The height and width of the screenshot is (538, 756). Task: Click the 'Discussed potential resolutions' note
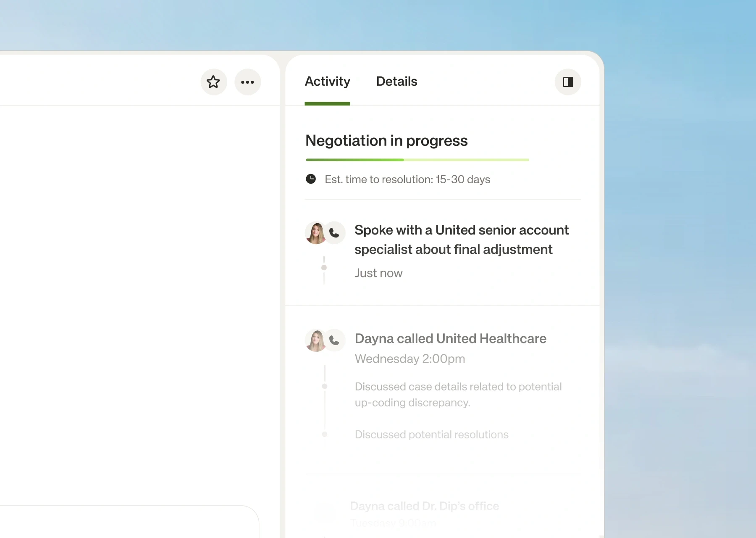[x=432, y=435]
